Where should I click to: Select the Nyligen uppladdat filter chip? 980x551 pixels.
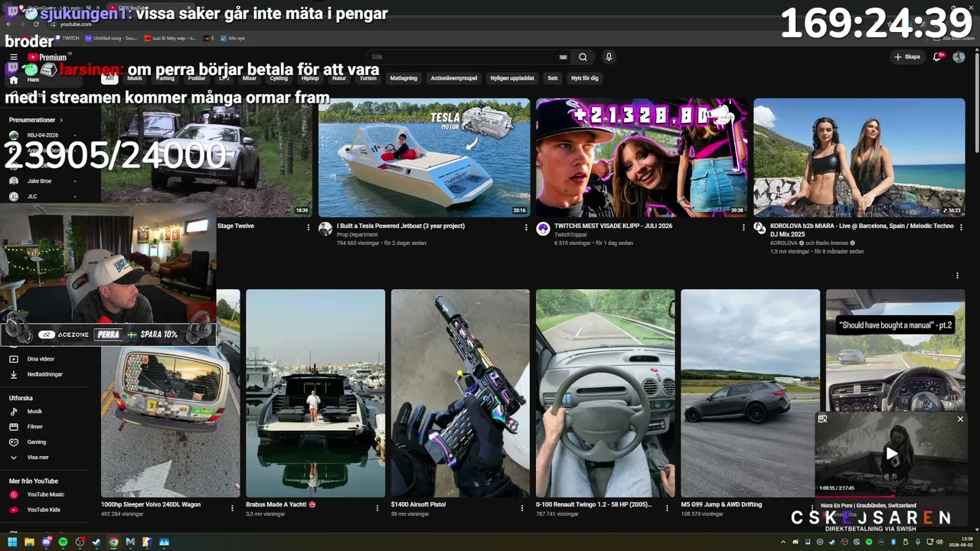click(512, 78)
